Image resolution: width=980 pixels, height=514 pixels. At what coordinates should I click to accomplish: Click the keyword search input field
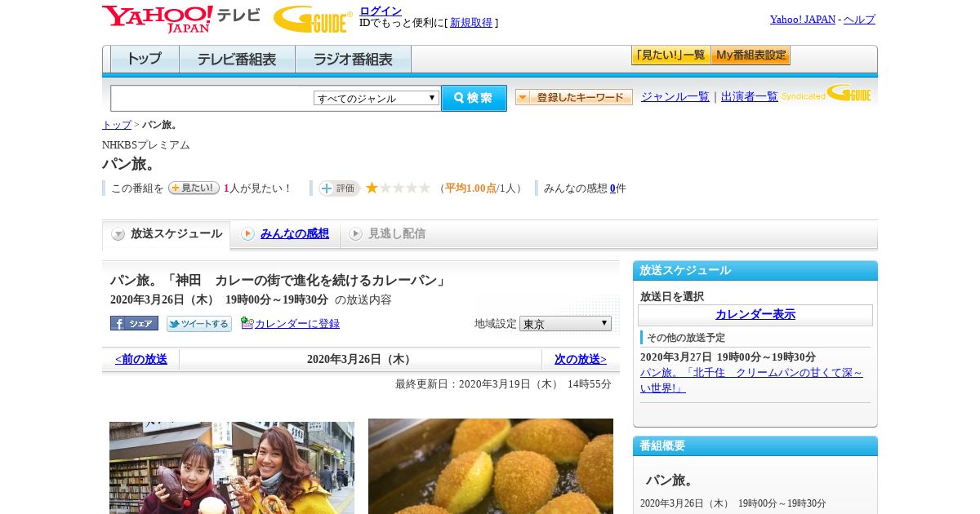[212, 98]
